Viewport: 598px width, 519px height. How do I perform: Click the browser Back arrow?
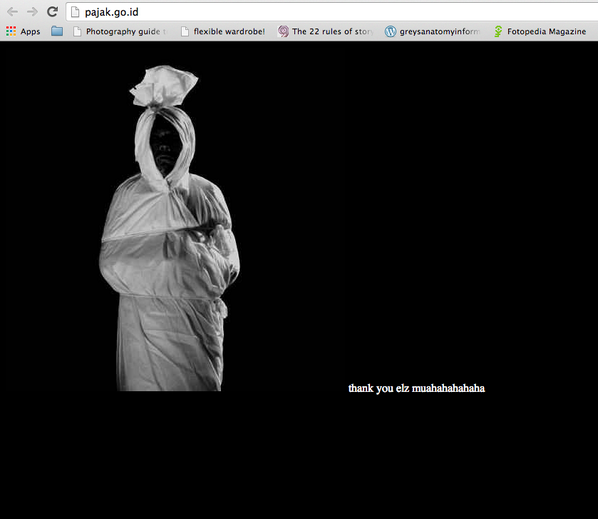pyautogui.click(x=12, y=12)
